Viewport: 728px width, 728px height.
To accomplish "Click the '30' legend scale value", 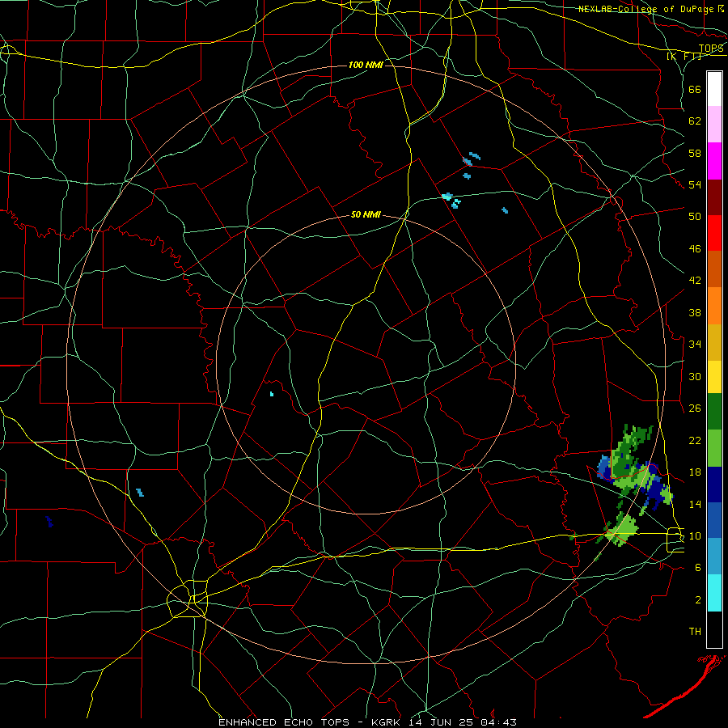I will coord(695,376).
